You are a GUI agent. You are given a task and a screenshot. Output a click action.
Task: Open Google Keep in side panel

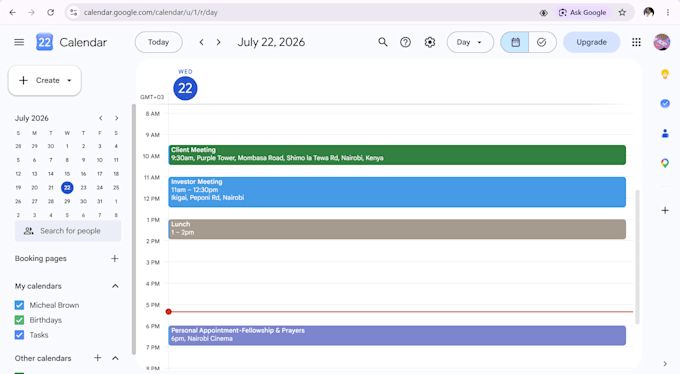pos(665,74)
